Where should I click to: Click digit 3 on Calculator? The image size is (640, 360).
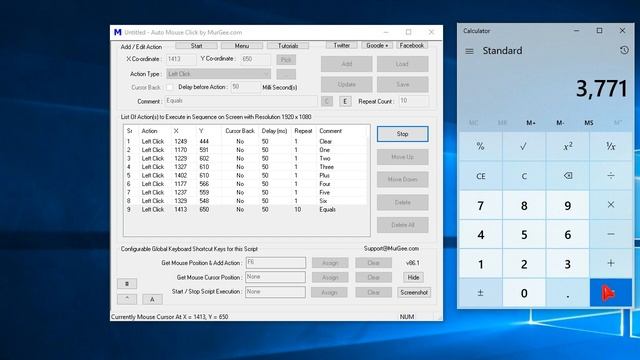pos(567,263)
